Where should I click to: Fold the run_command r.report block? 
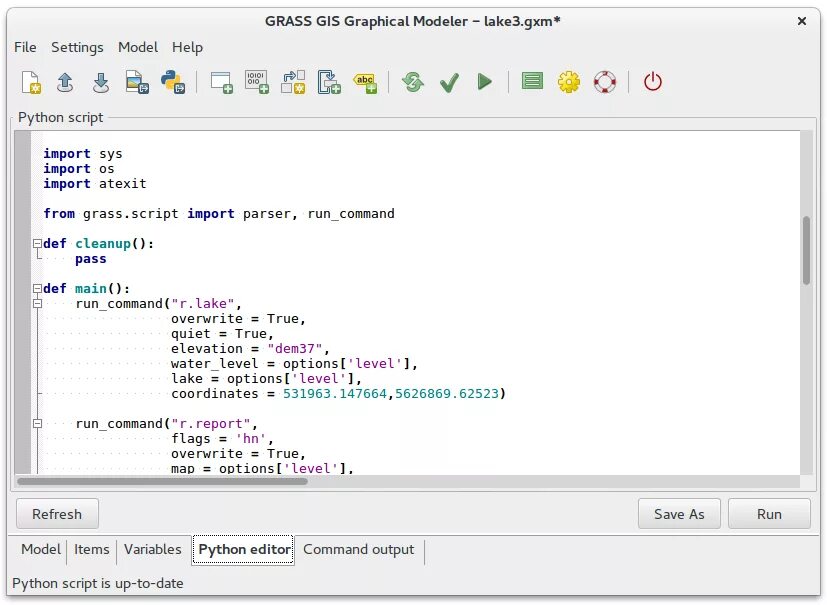[x=37, y=424]
